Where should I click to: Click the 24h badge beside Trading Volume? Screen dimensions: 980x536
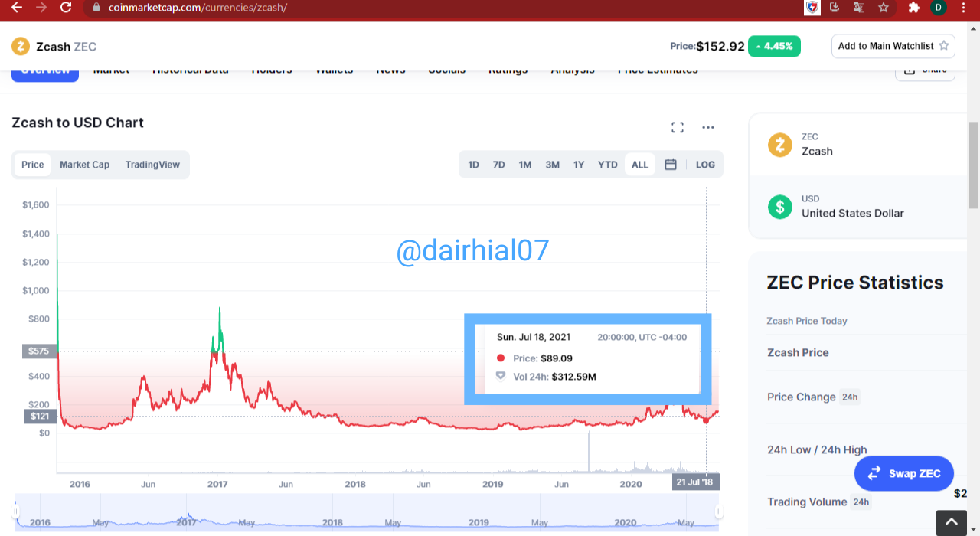point(861,502)
